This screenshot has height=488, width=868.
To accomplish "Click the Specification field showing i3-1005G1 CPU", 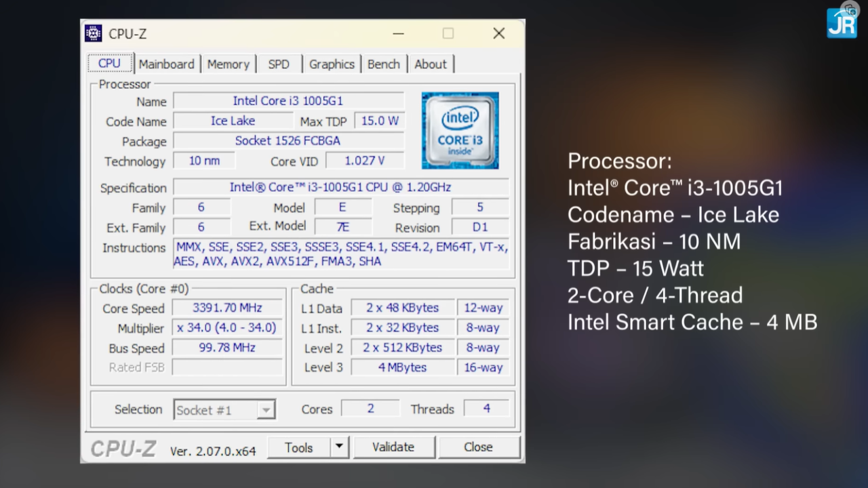I will (340, 187).
